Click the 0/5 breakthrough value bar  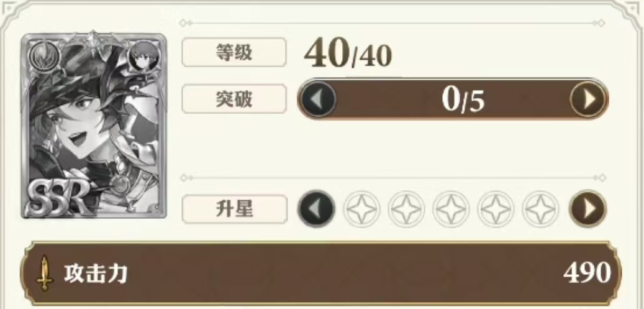[x=453, y=99]
